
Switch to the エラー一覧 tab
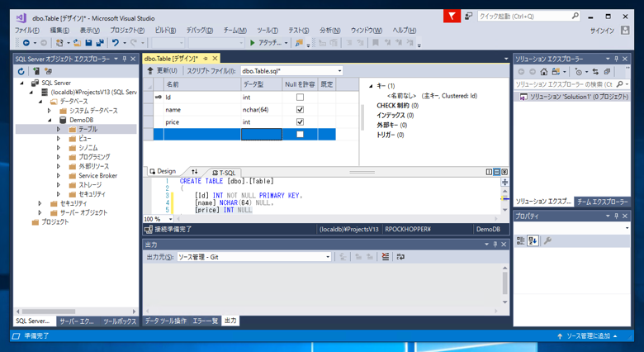[x=206, y=321]
